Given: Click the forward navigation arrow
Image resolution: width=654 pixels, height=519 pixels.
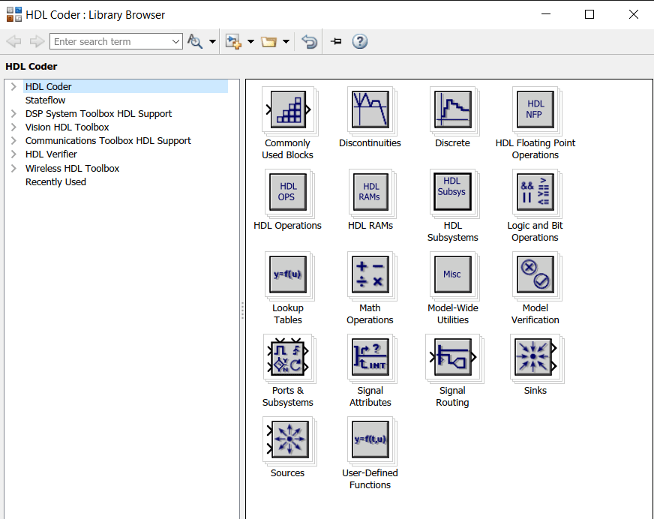Looking at the screenshot, I should coord(37,41).
